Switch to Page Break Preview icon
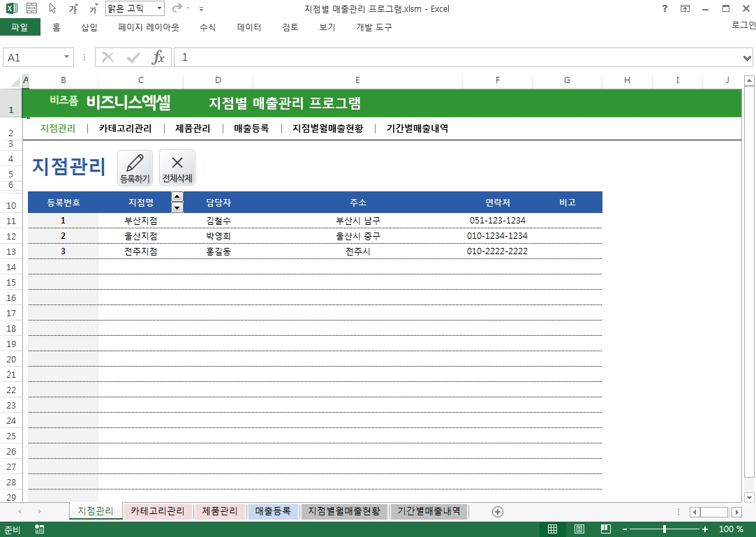Screen dimensions: 756x537 pos(606,529)
